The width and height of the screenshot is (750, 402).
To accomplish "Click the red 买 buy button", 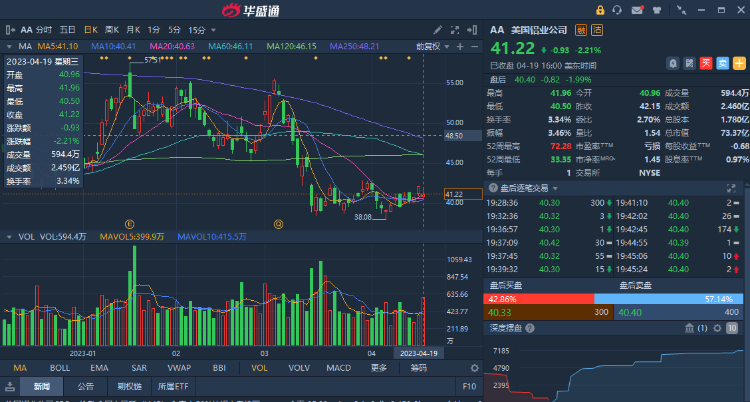I will coord(706,63).
